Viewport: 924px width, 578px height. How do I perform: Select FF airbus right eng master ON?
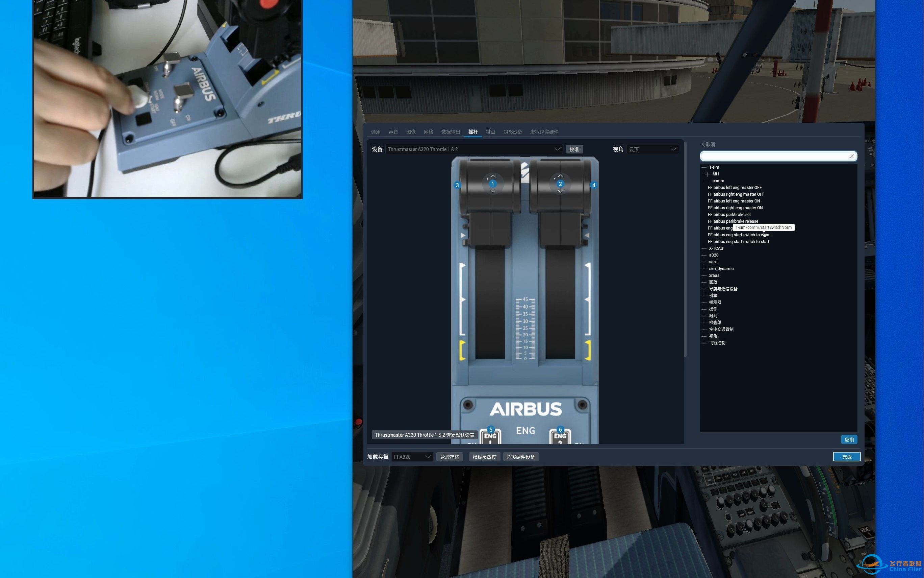pyautogui.click(x=735, y=208)
